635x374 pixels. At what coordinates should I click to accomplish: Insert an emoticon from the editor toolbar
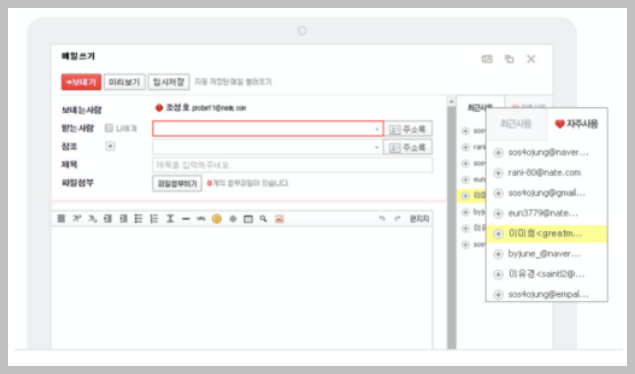pyautogui.click(x=217, y=219)
